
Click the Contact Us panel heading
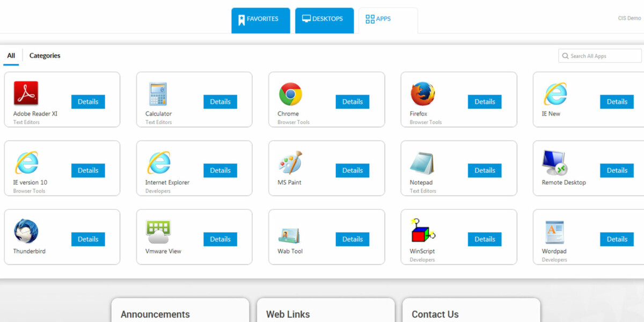[x=435, y=314]
